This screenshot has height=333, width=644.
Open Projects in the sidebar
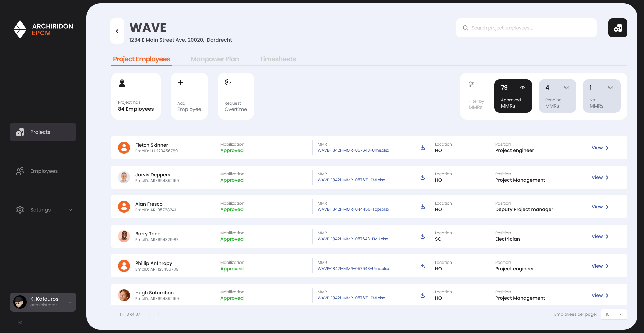point(43,132)
